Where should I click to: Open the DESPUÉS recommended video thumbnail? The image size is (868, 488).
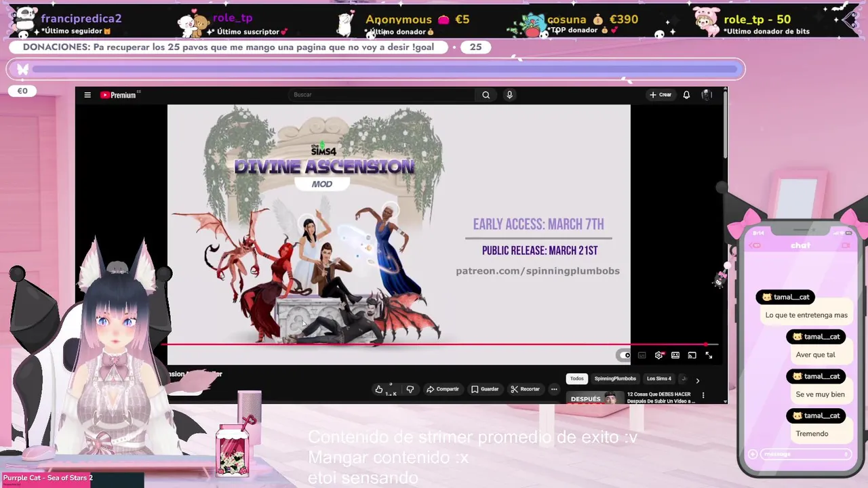(595, 398)
